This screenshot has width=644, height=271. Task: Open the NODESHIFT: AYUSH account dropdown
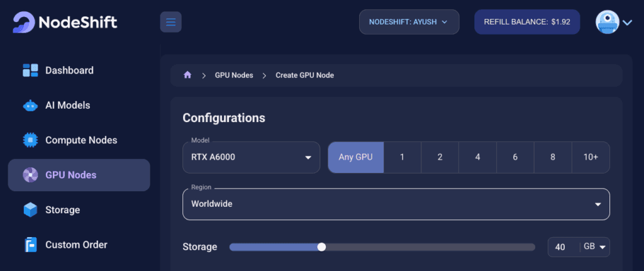pyautogui.click(x=409, y=22)
